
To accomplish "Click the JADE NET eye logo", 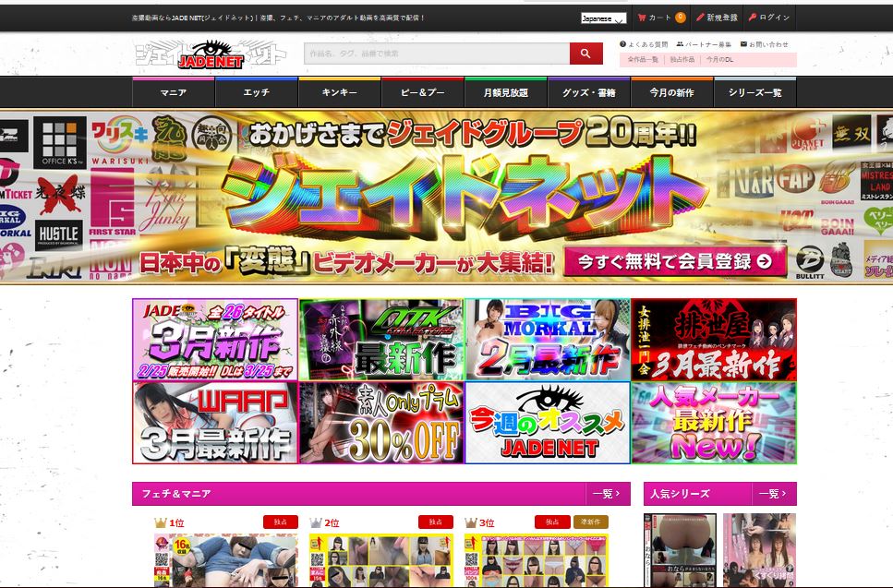I will tap(211, 54).
